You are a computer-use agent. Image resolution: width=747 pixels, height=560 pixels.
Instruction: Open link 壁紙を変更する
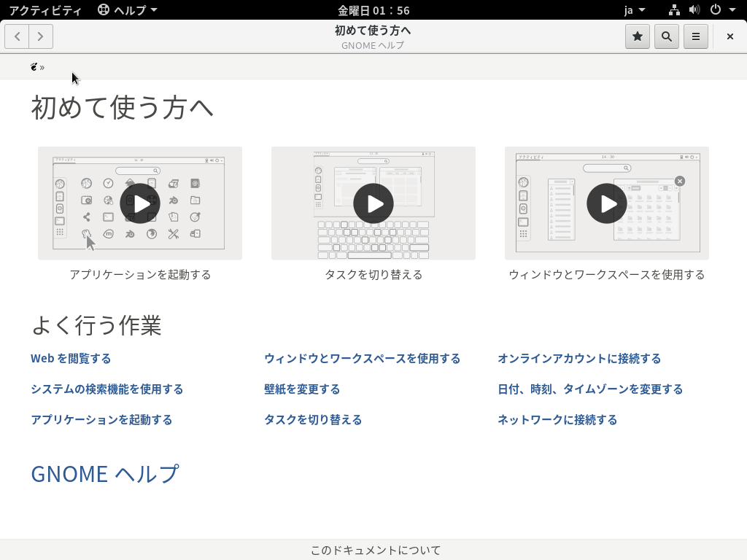tap(303, 389)
